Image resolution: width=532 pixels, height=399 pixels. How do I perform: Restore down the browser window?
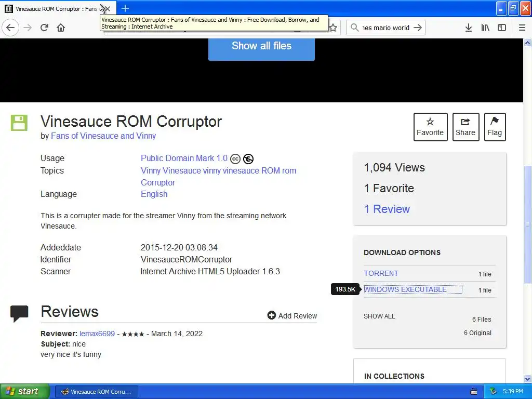[x=513, y=8]
